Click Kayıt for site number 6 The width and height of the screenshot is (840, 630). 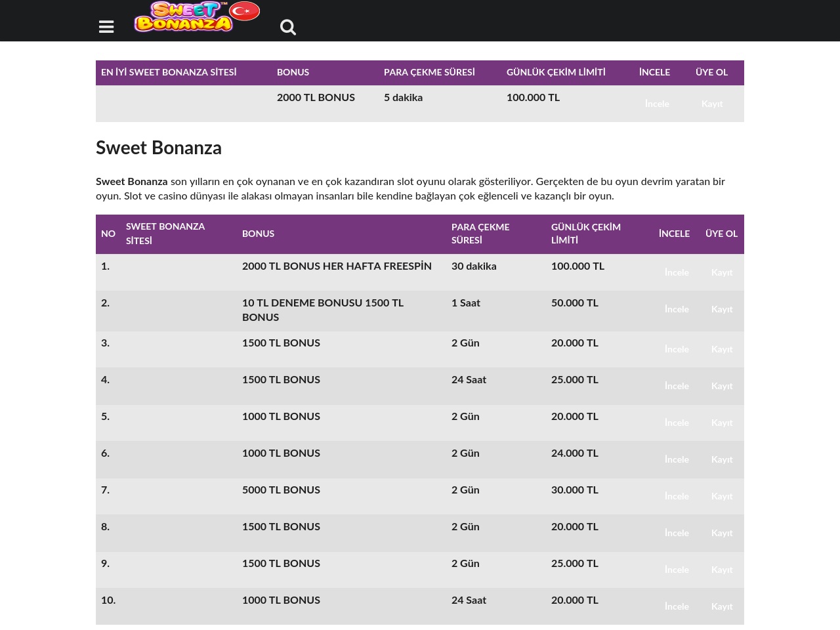point(722,460)
